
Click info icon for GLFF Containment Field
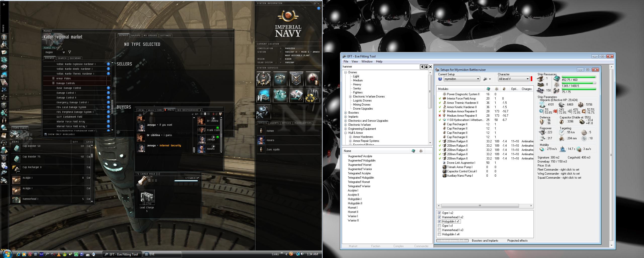[x=108, y=117]
